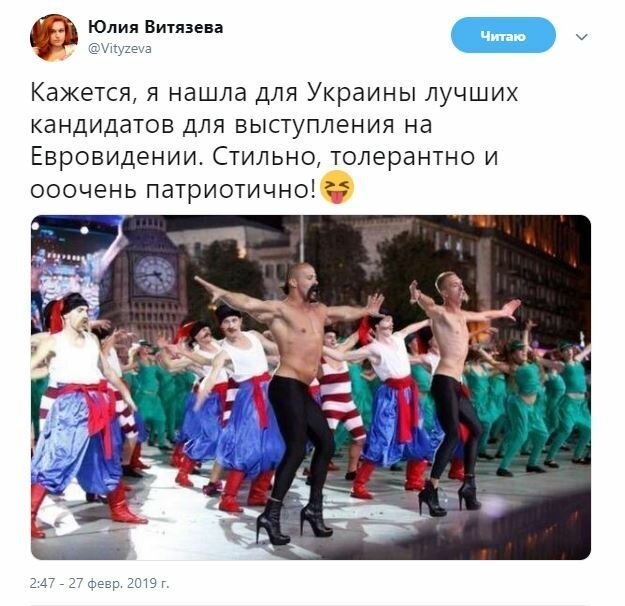625x606 pixels.
Task: Open the attached dance performance photo
Action: 311,387
